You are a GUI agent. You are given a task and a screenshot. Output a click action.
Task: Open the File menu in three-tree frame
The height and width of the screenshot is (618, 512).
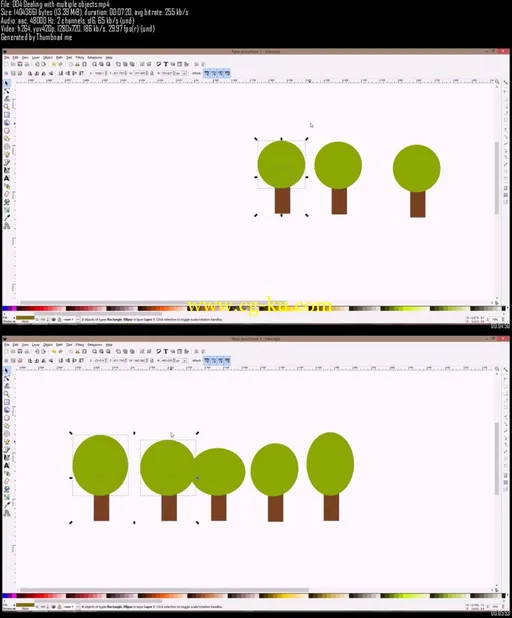pos(7,58)
